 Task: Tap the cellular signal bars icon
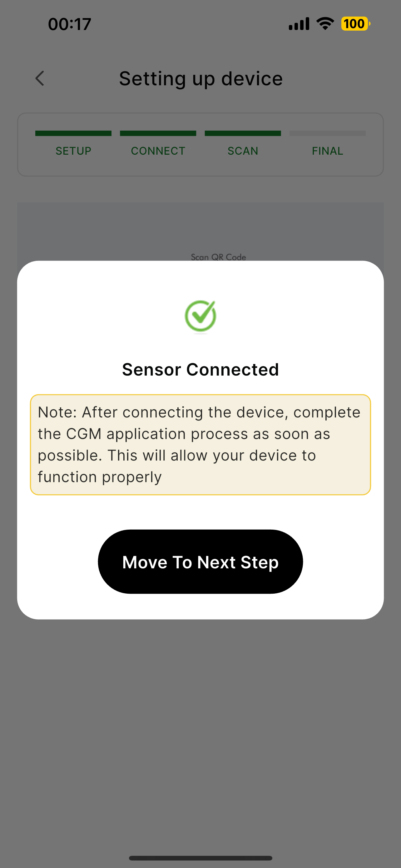pos(299,24)
